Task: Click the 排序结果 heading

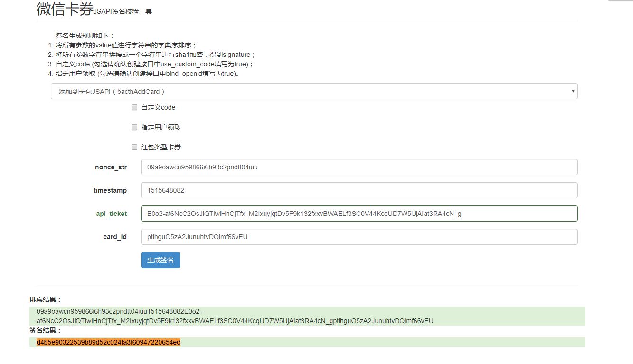Action: [46, 300]
